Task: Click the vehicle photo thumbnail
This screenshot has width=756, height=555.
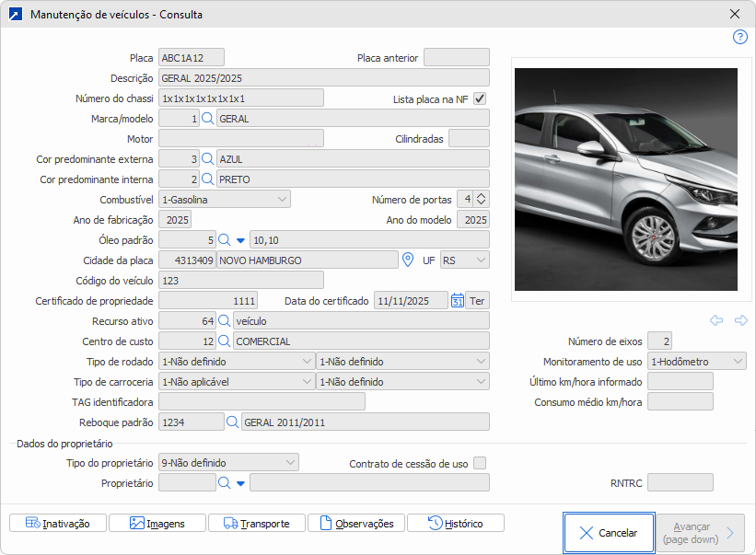Action: pyautogui.click(x=625, y=178)
